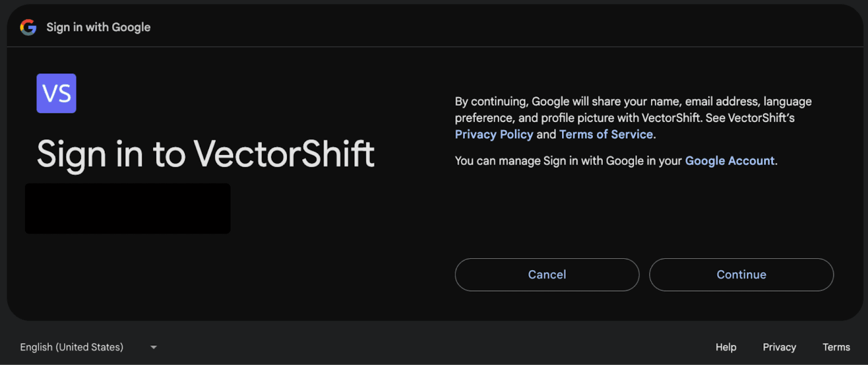868x365 pixels.
Task: Click the "See VectorShift's" text before Privacy Policy
Action: coord(750,118)
